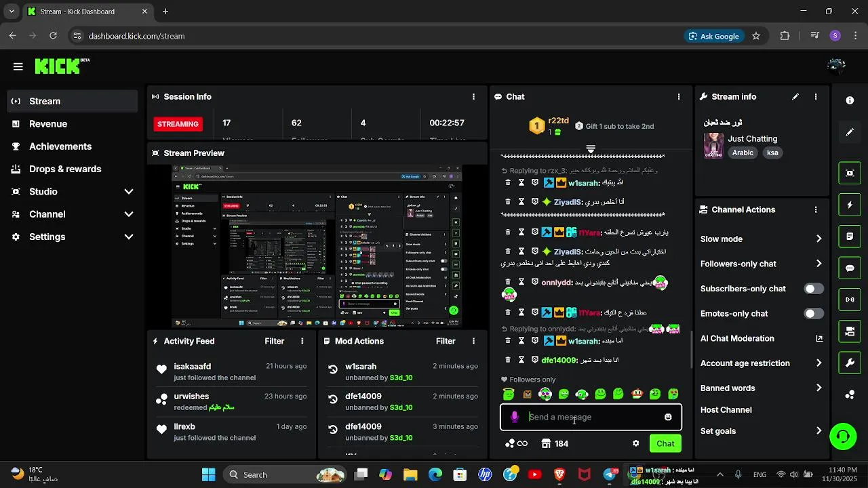Open the info icon in right rail
This screenshot has height=488, width=868.
pyautogui.click(x=850, y=100)
